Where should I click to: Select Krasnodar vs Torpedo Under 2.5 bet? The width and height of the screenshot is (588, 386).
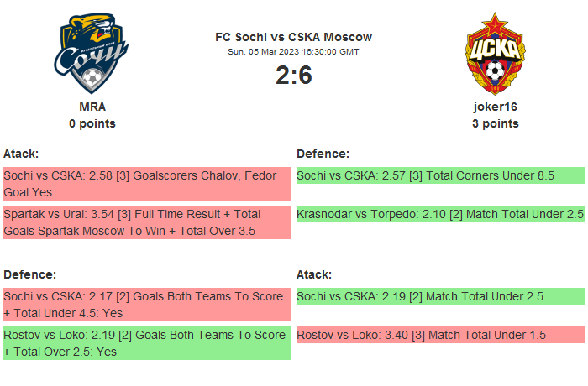pyautogui.click(x=439, y=214)
